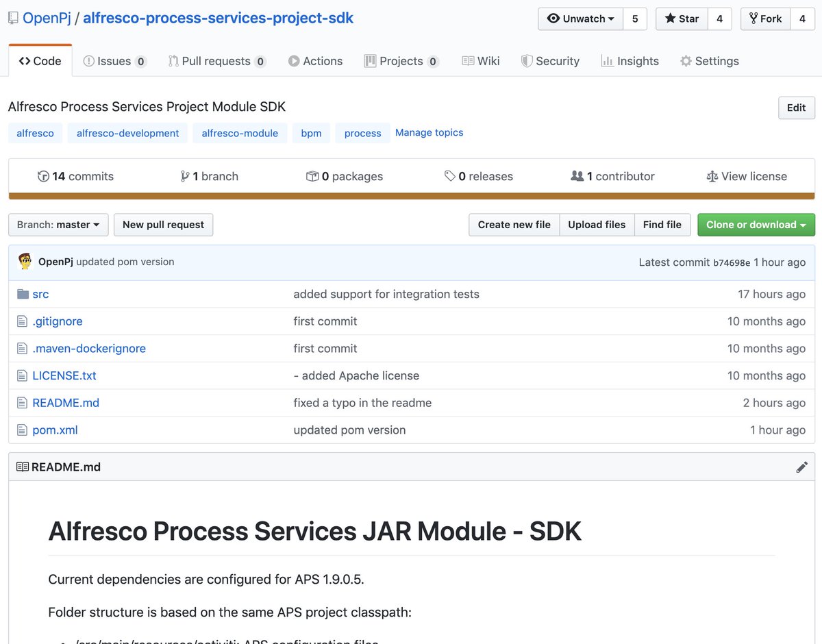Image resolution: width=822 pixels, height=644 pixels.
Task: Click the license scale icon
Action: (x=712, y=176)
